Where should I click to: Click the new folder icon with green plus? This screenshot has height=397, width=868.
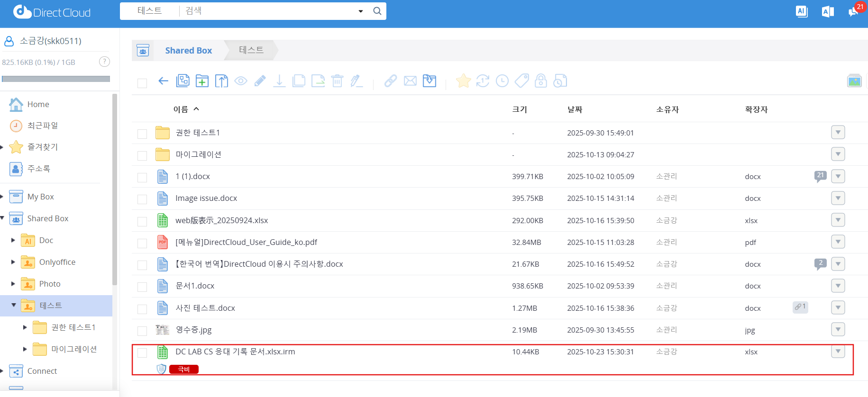click(202, 81)
